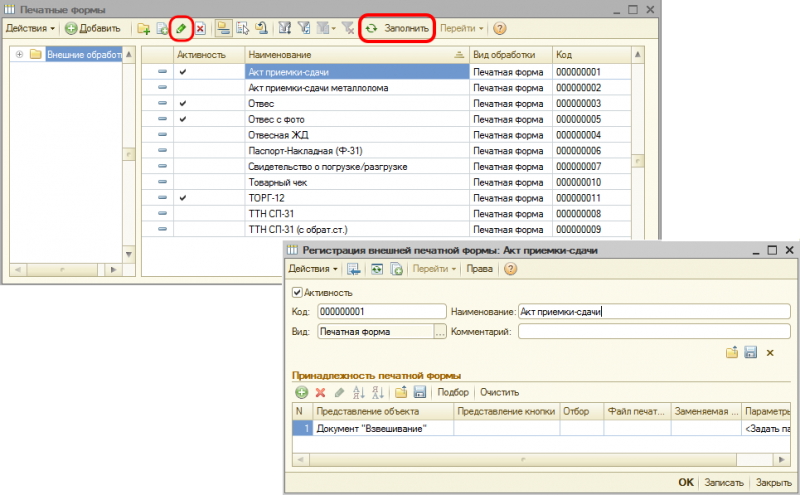Click the copy item icon beside new group
Screen dimensions: 800x495
point(162,29)
